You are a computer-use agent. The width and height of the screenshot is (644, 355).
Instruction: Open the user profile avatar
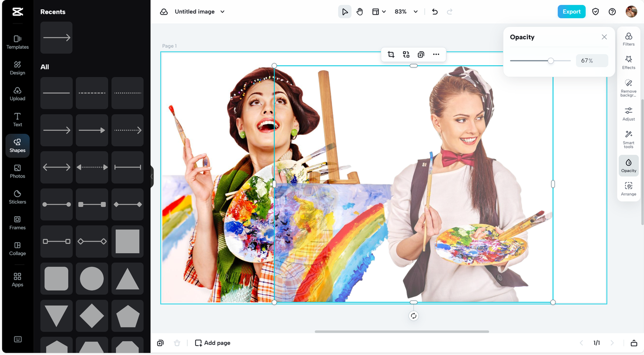(x=631, y=12)
